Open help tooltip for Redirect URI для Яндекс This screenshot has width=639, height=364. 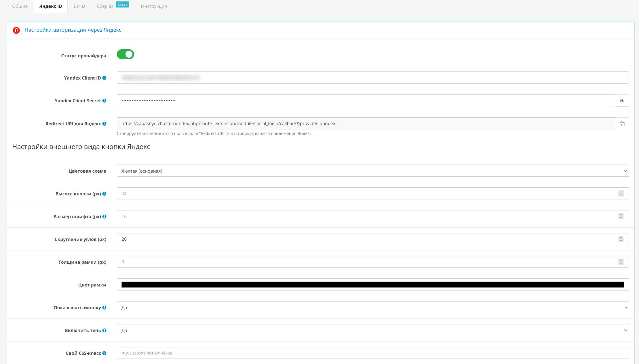104,124
